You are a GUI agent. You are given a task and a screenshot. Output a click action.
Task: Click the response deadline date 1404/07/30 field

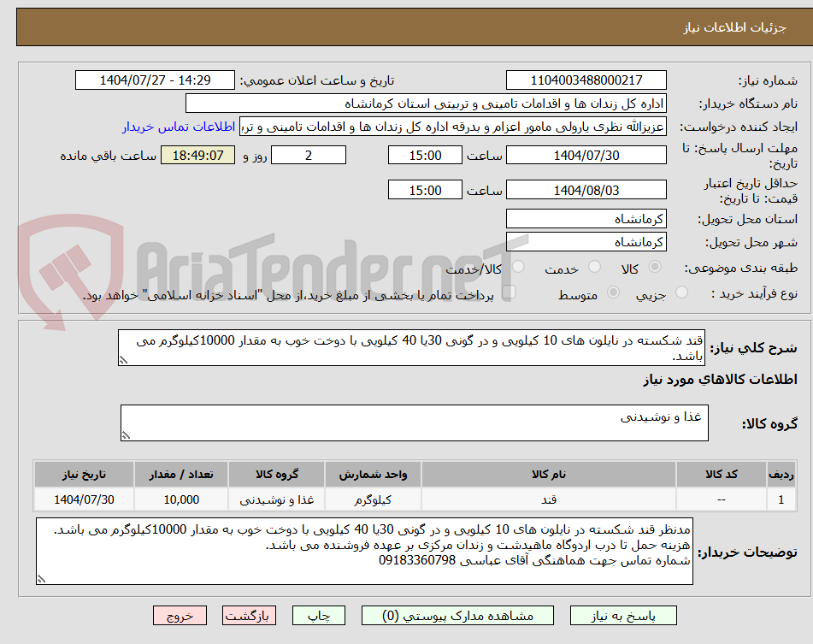pos(586,155)
